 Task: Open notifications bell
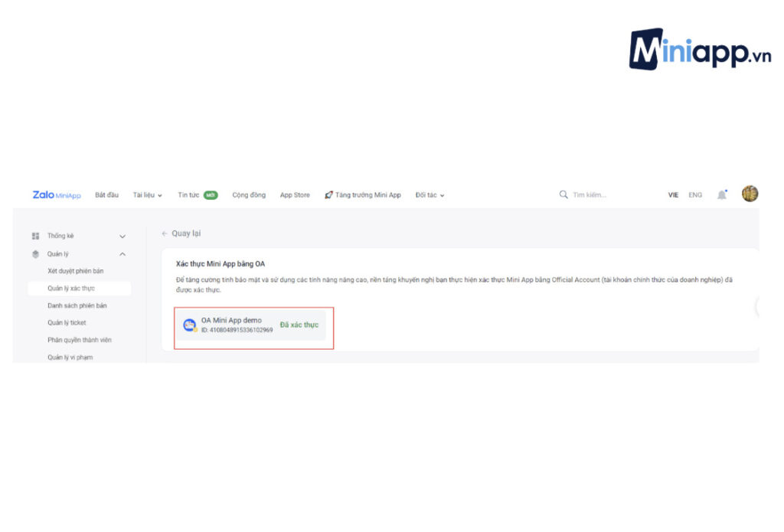(x=721, y=194)
